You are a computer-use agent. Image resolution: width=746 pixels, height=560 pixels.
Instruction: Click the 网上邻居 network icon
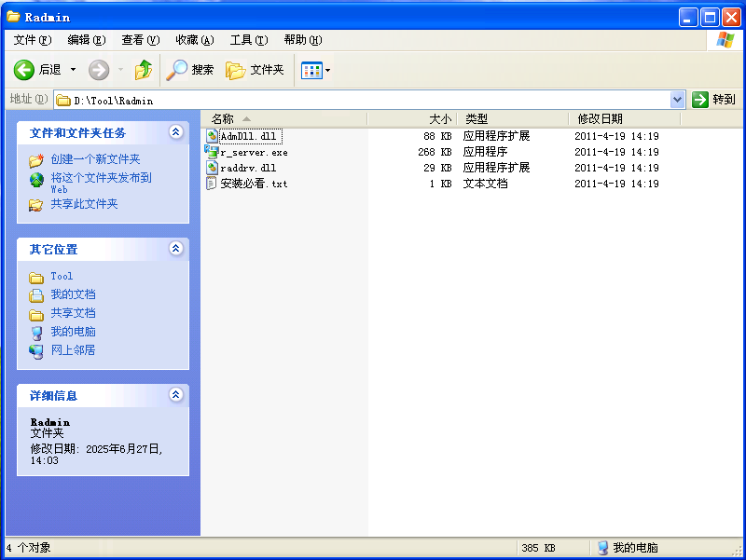[36, 351]
